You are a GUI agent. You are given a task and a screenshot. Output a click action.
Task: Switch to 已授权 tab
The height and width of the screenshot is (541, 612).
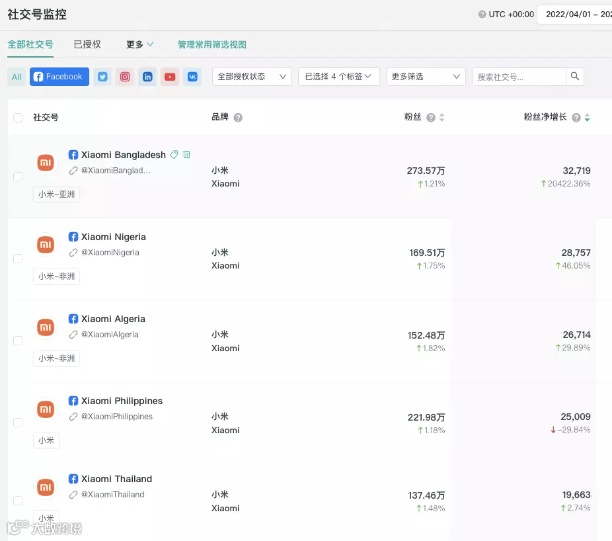[x=87, y=44]
